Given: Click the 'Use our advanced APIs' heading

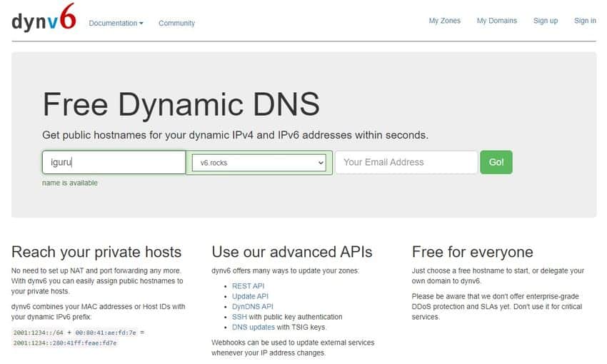Looking at the screenshot, I should pos(292,252).
